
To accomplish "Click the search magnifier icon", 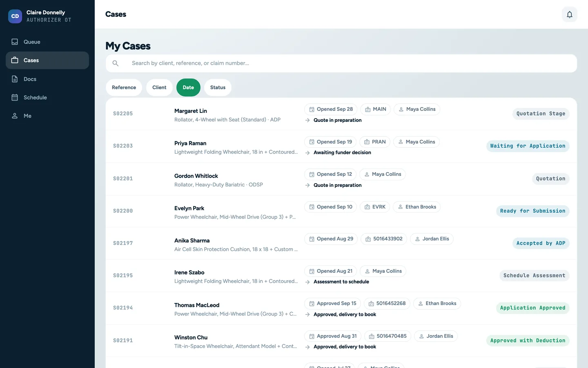I will 116,63.
